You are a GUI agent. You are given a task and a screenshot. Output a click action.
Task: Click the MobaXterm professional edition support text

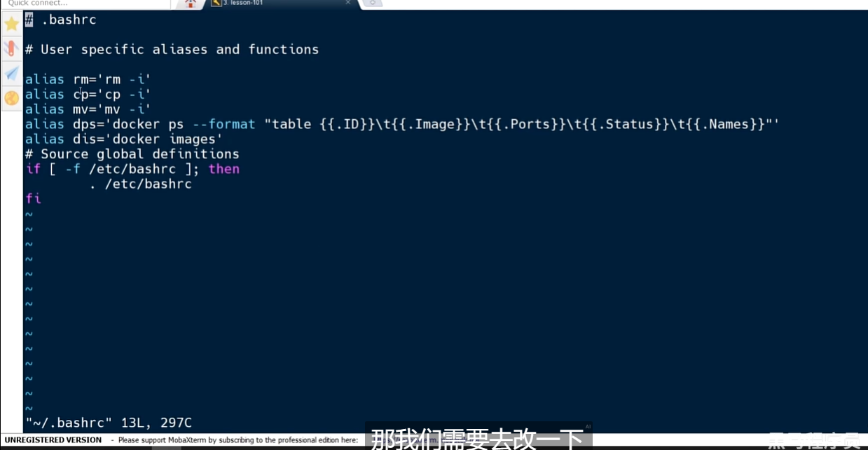point(238,440)
